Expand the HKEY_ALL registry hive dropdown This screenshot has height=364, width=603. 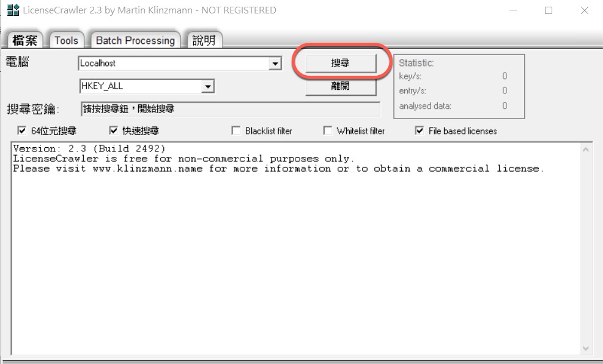208,86
